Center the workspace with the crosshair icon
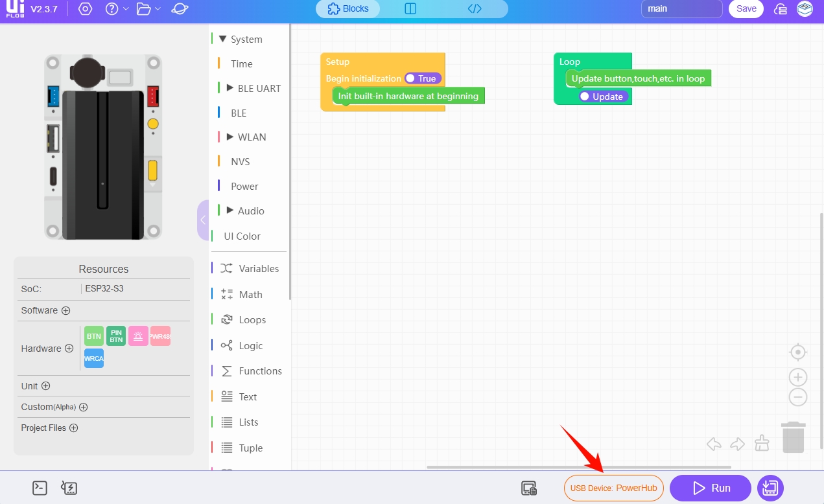This screenshot has height=504, width=824. click(798, 352)
